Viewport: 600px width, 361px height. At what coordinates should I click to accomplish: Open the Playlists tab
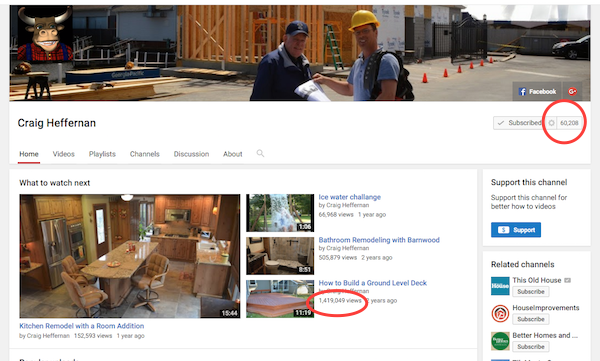(x=102, y=154)
